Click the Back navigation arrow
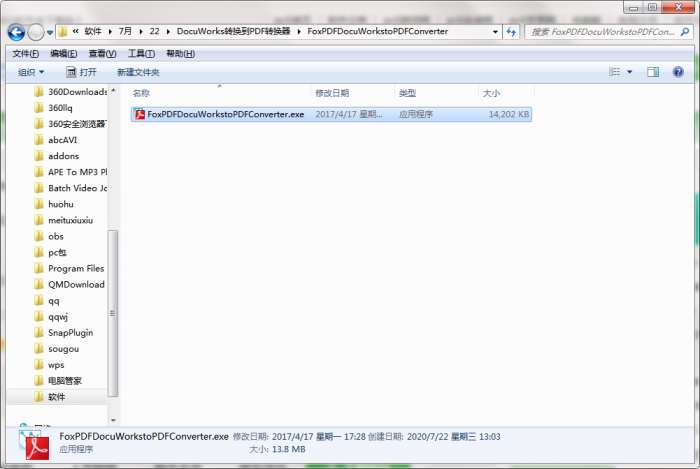 coord(16,32)
